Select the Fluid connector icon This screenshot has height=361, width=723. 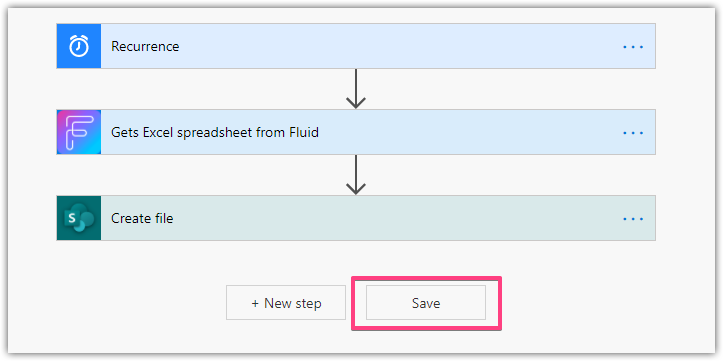coord(79,132)
